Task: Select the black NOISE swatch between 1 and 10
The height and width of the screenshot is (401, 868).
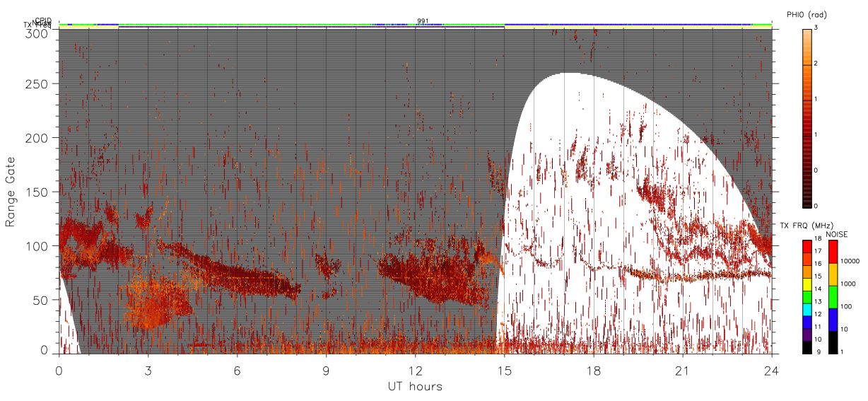Action: pos(832,342)
